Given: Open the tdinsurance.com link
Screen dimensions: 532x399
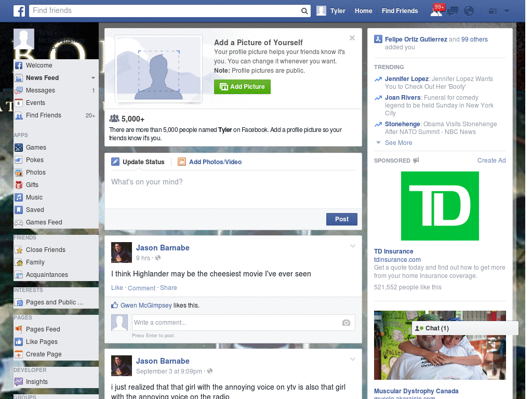Looking at the screenshot, I should pyautogui.click(x=397, y=260).
